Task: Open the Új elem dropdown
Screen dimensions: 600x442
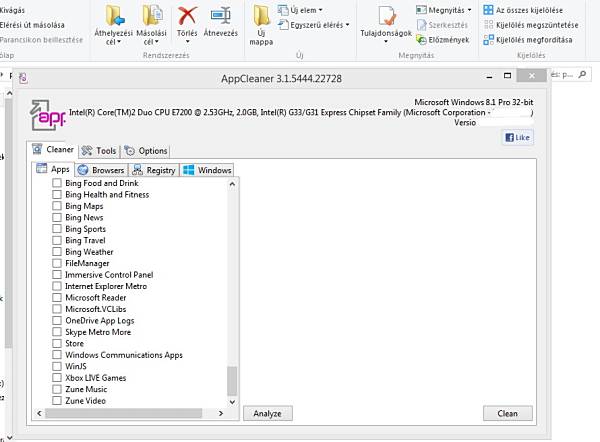Action: [x=300, y=10]
